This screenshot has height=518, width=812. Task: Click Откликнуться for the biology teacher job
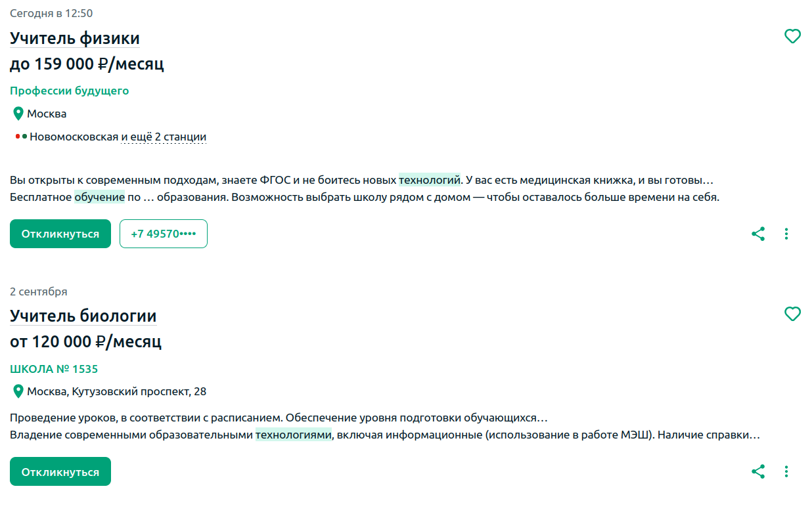[x=60, y=471]
